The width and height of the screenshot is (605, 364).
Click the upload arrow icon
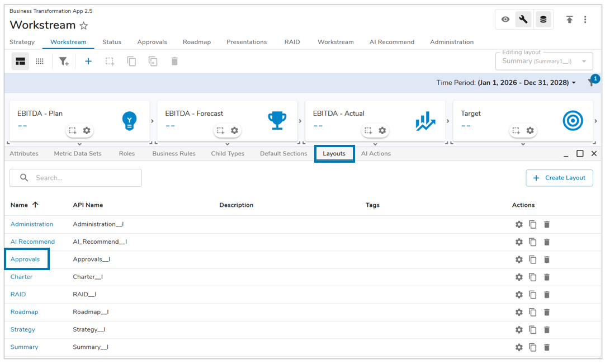(569, 20)
